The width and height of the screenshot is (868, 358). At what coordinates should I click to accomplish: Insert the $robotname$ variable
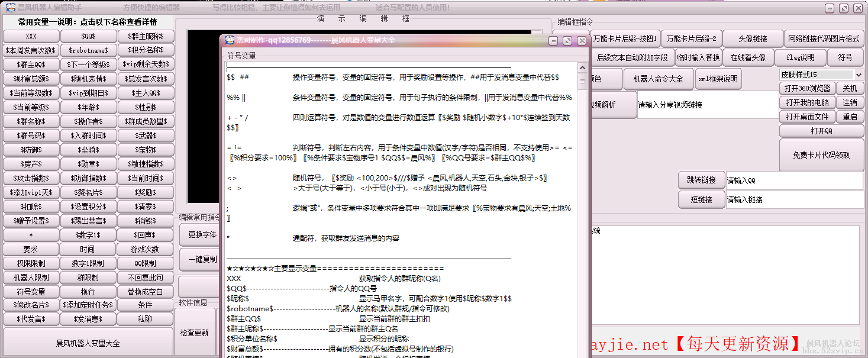click(88, 50)
